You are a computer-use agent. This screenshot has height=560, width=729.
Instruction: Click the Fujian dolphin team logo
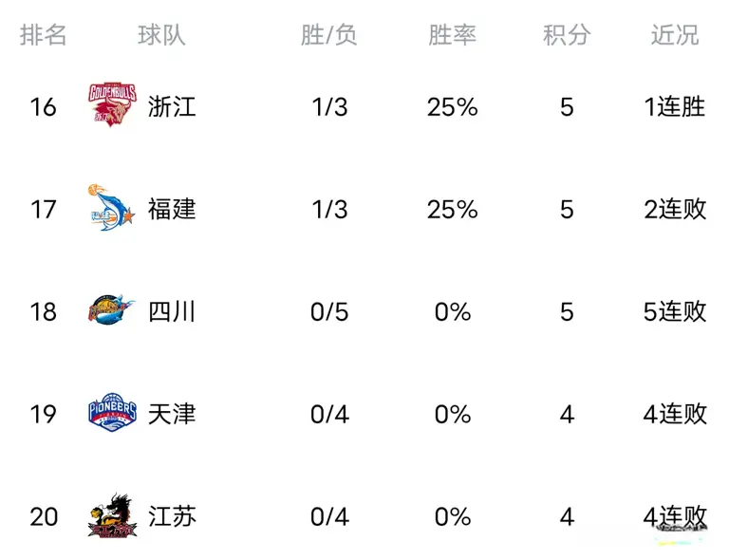click(112, 208)
